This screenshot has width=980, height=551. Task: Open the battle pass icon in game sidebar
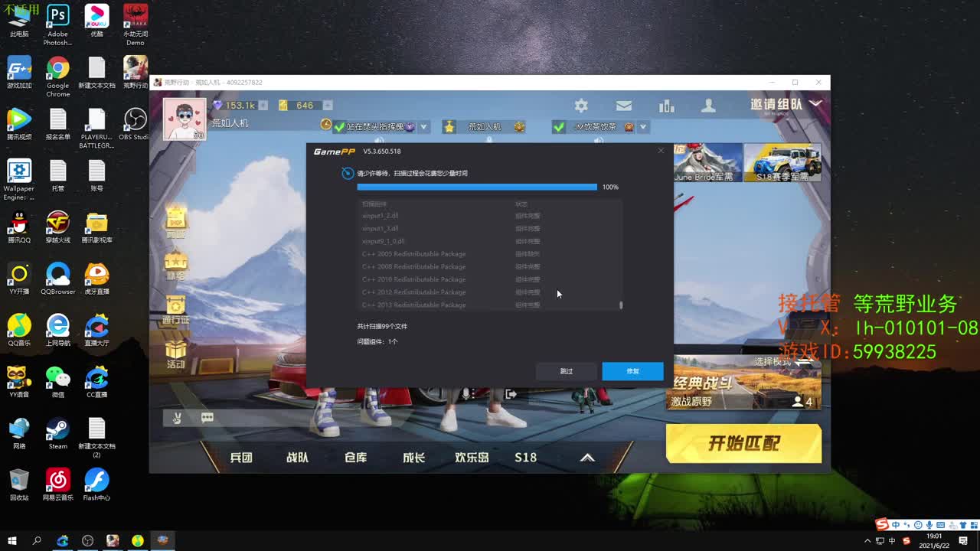[x=176, y=310]
